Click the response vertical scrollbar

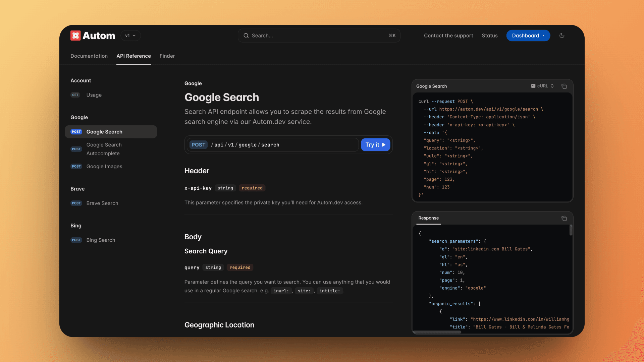click(571, 230)
